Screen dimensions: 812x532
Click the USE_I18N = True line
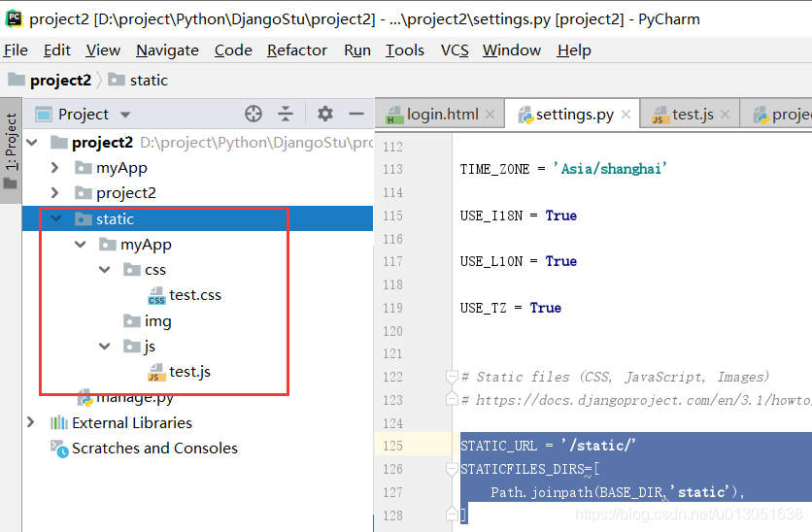point(519,216)
